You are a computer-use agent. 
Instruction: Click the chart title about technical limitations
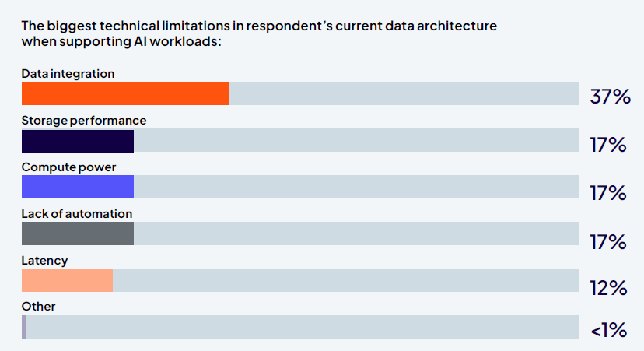[259, 33]
